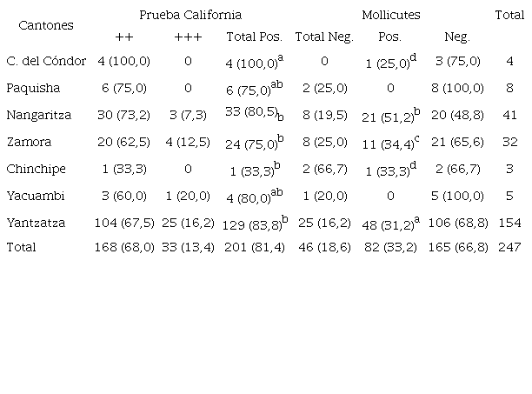Screen dimensions: 532x394
Task: Click the Total Pos. column header
Action: [x=252, y=37]
